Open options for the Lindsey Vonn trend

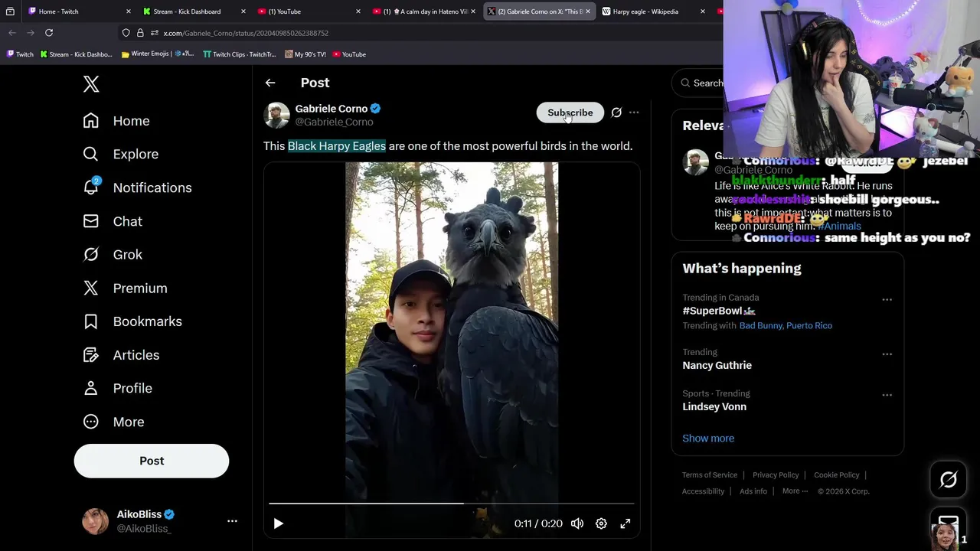coord(887,395)
